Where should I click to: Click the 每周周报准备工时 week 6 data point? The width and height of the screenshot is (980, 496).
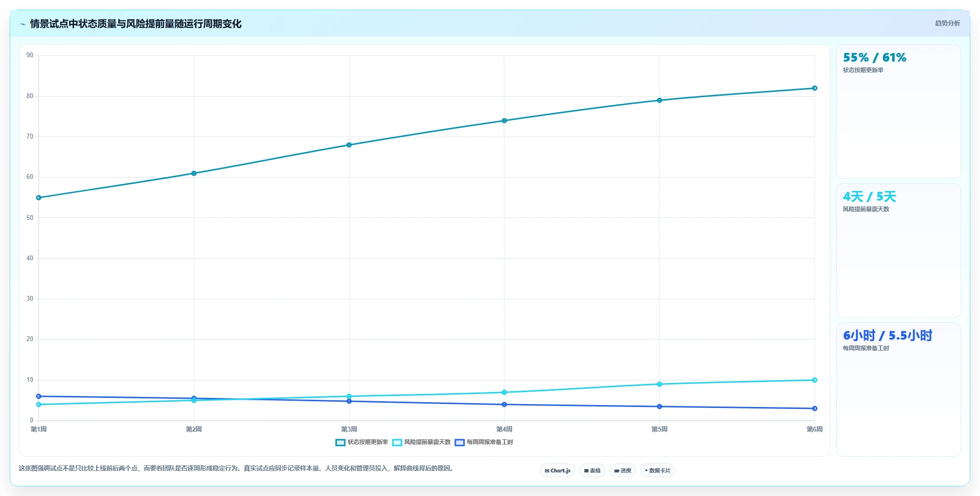(x=815, y=408)
